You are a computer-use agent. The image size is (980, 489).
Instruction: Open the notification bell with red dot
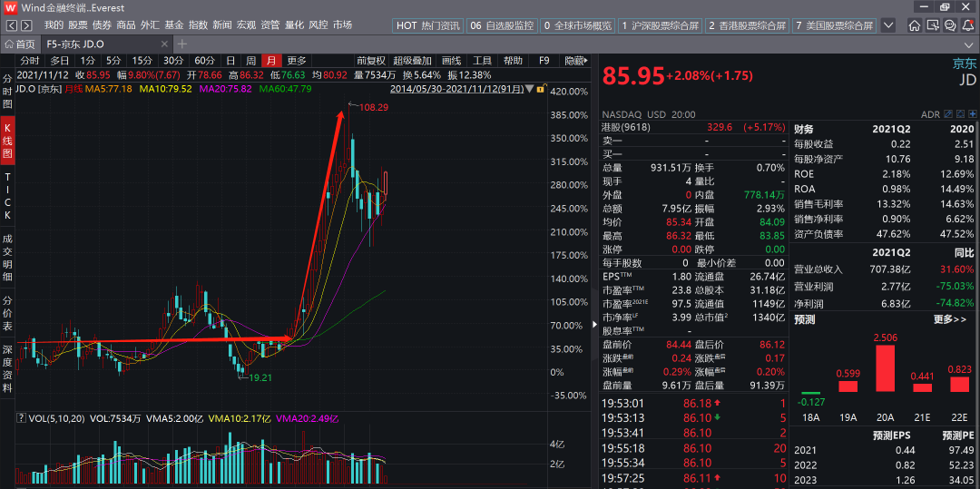point(968,25)
